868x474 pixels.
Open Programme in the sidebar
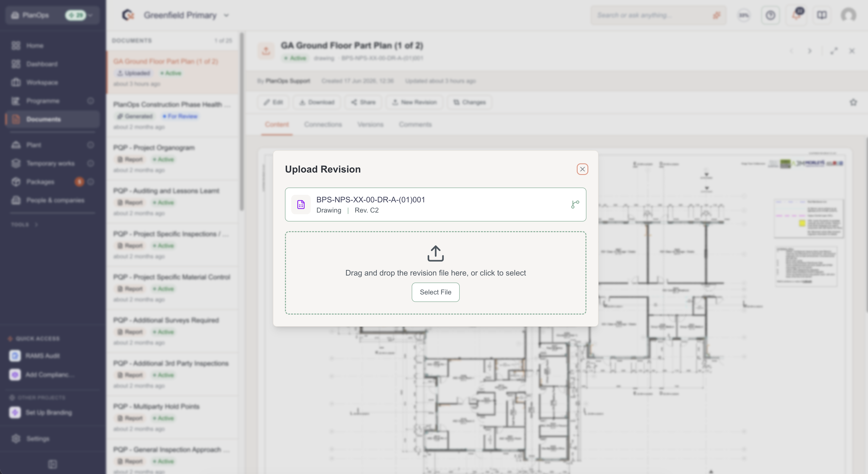[52, 101]
